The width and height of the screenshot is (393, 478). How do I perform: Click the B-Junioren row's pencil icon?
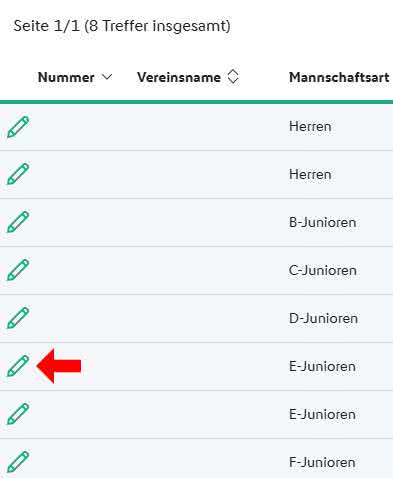[x=18, y=222]
